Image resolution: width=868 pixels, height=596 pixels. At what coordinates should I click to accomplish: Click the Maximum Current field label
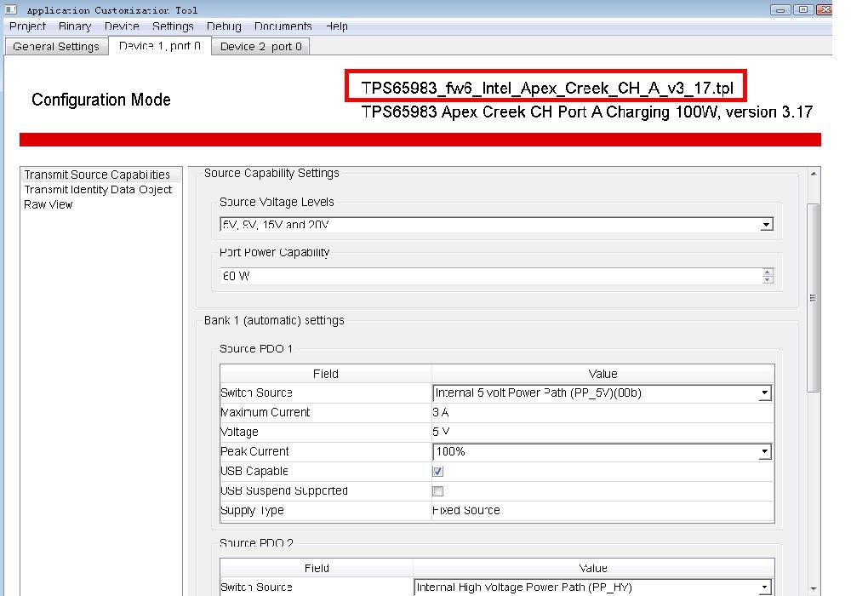[266, 412]
